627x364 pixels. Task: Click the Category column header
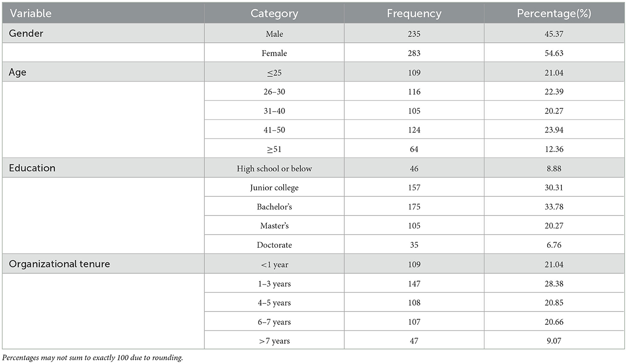[274, 14]
